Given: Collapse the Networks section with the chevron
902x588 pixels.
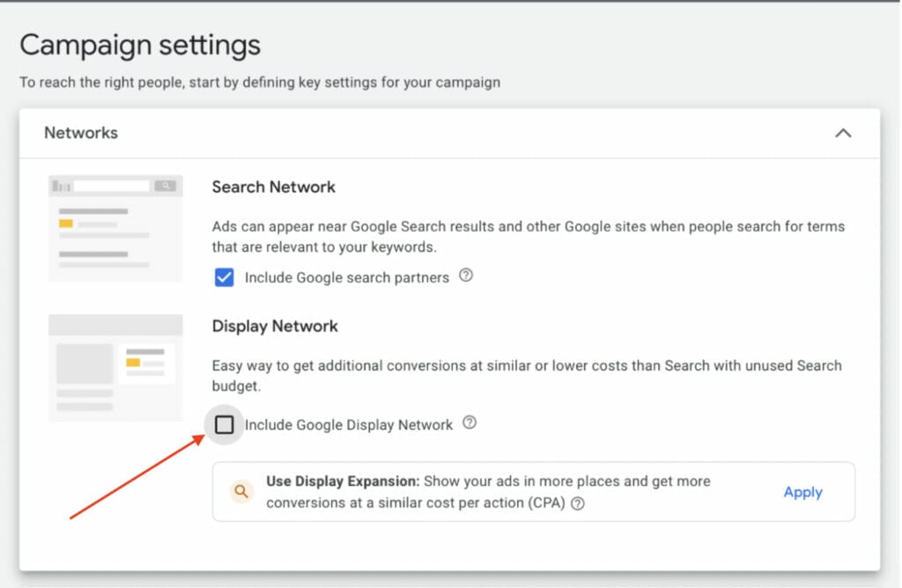Looking at the screenshot, I should pyautogui.click(x=843, y=133).
